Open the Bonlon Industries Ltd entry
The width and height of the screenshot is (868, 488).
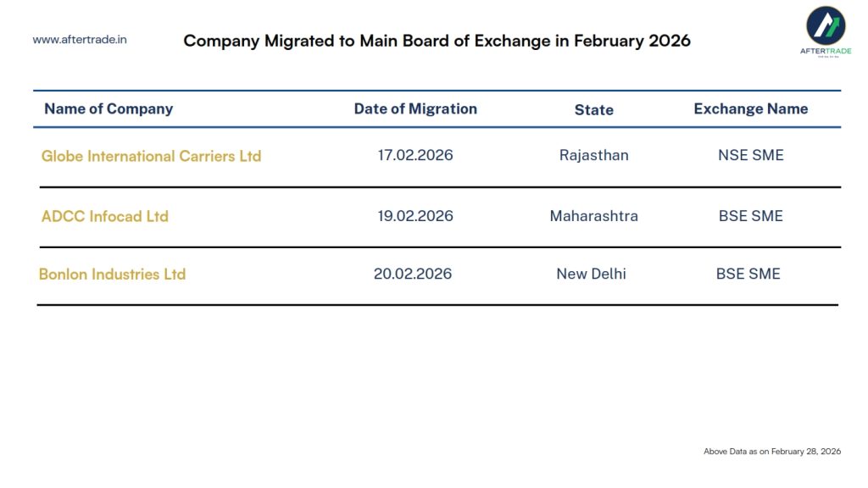tap(112, 274)
